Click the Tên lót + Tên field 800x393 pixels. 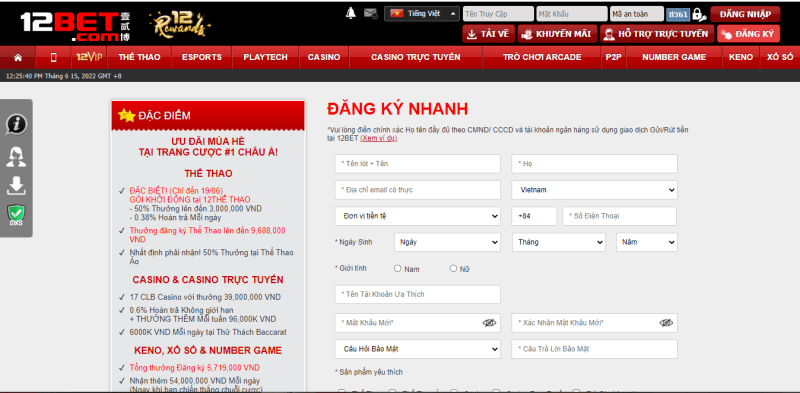(x=418, y=164)
